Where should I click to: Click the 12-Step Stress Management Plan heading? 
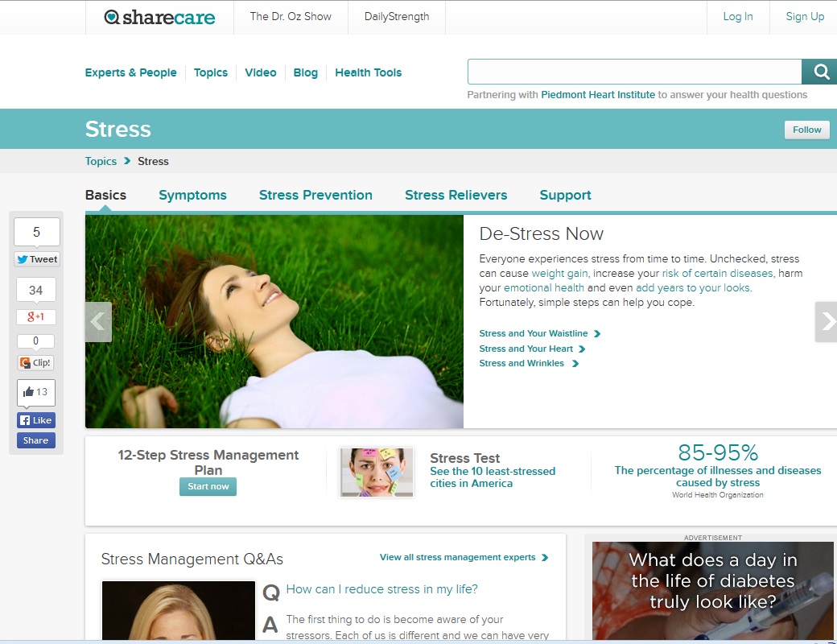208,462
